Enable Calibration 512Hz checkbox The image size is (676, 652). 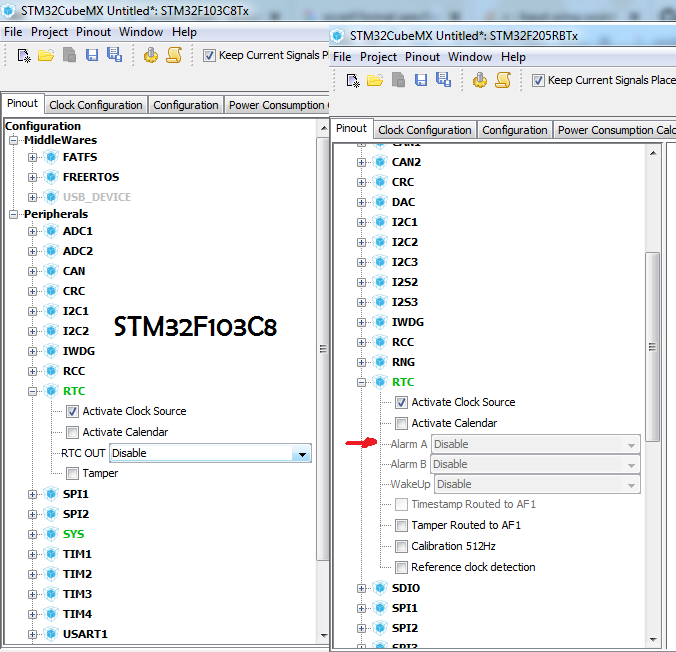tap(401, 546)
